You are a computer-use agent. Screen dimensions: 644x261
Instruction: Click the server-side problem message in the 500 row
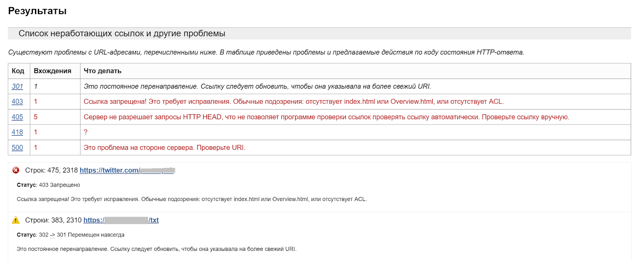(x=165, y=147)
